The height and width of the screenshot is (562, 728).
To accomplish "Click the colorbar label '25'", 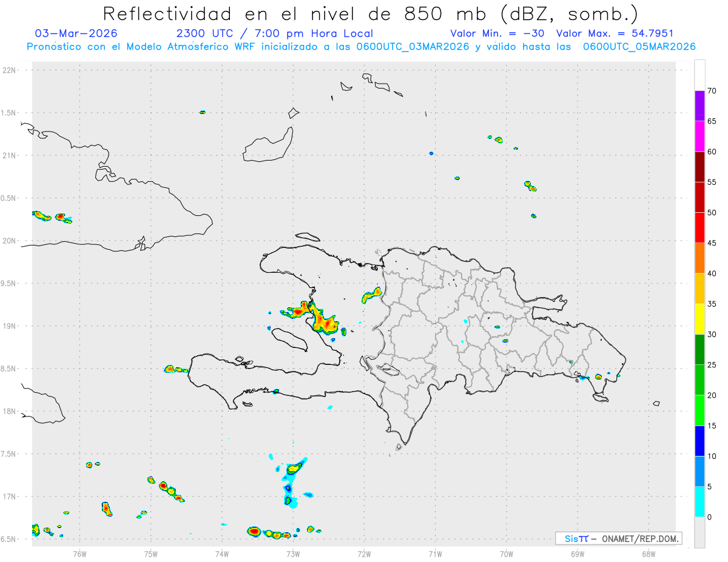I will (x=712, y=365).
